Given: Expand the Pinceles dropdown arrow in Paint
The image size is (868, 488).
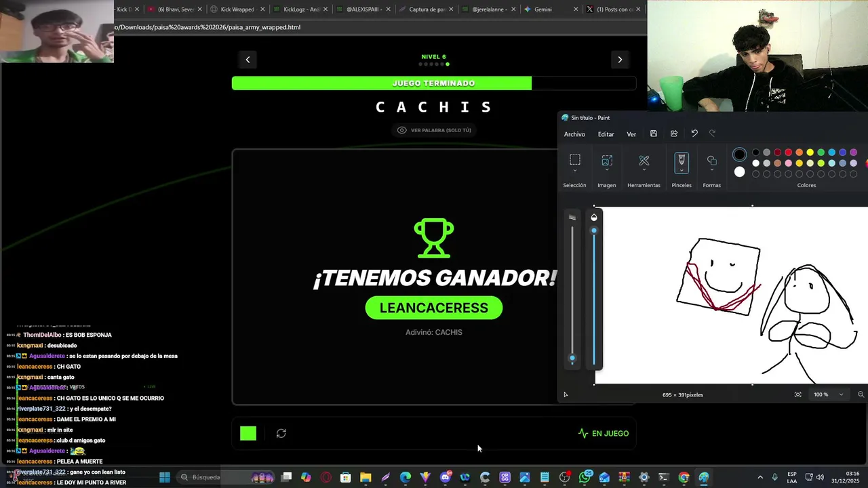Looking at the screenshot, I should click(x=682, y=170).
